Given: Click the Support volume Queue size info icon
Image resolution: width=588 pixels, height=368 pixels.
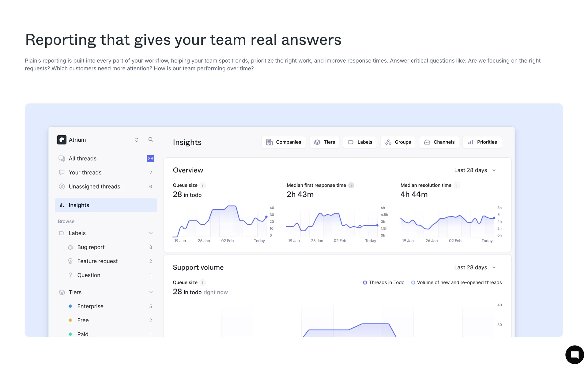Looking at the screenshot, I should click(x=203, y=282).
